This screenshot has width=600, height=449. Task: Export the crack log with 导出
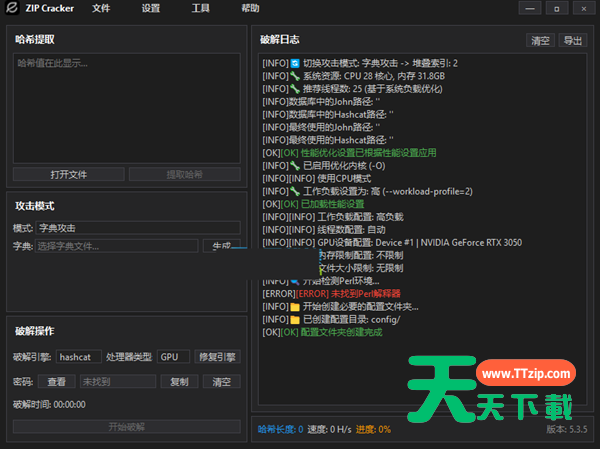pos(572,41)
